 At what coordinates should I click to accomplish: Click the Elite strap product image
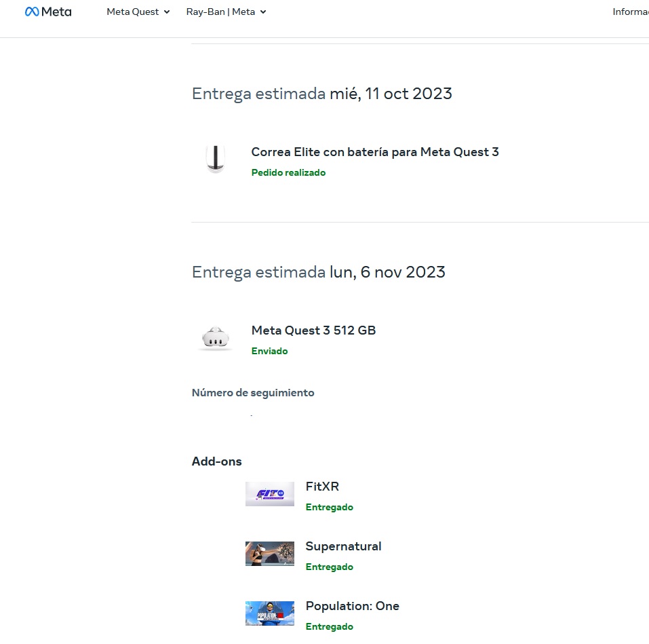click(x=215, y=159)
